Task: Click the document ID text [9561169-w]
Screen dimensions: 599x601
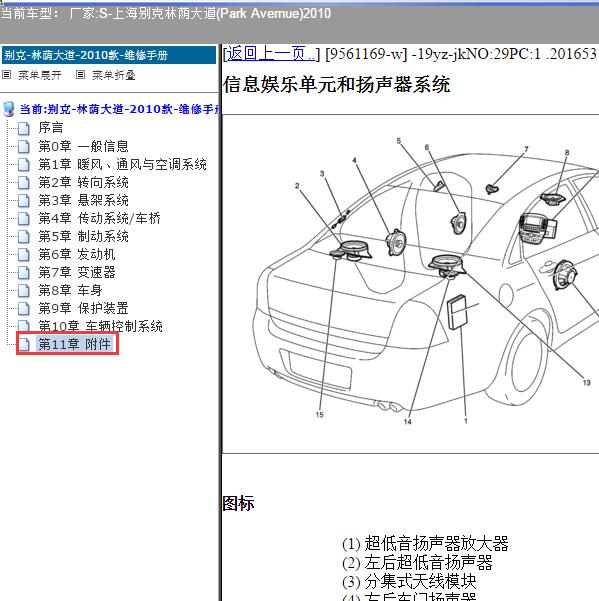Action: (x=366, y=54)
